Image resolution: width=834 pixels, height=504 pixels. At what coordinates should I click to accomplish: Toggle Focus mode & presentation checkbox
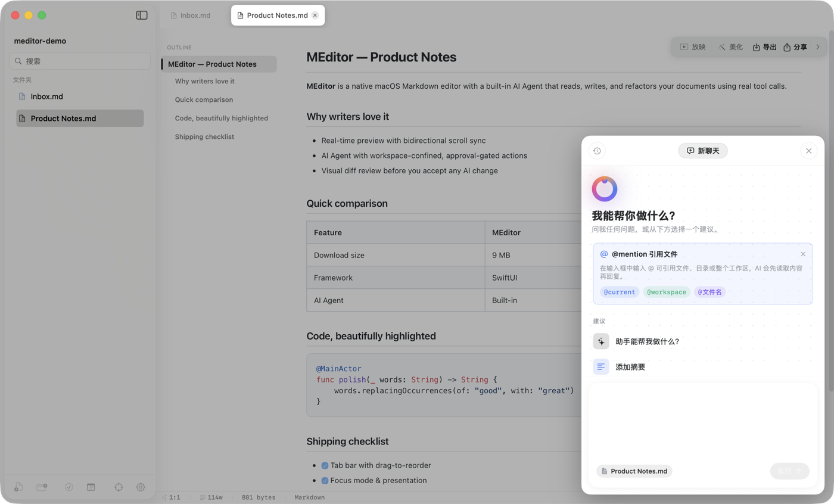[325, 480]
